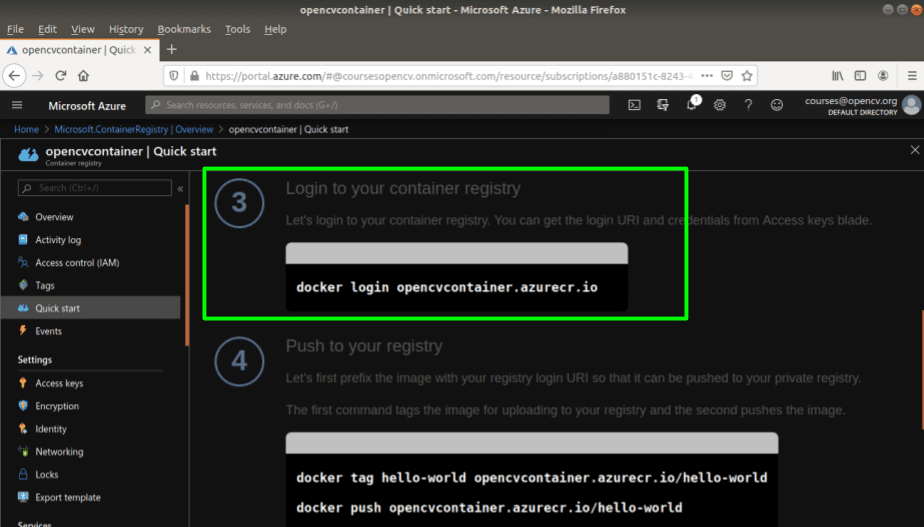Show tracking protection shield info
Screen dimensions: 924x527
click(174, 75)
